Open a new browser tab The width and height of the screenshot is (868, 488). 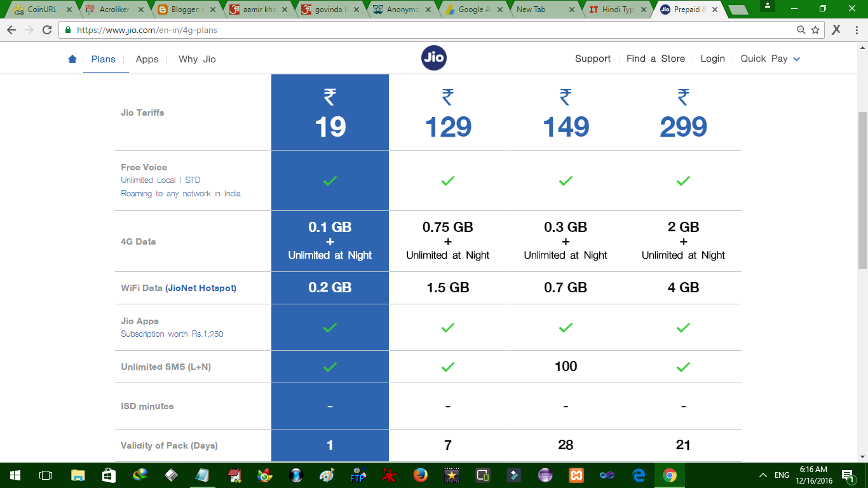pyautogui.click(x=737, y=10)
